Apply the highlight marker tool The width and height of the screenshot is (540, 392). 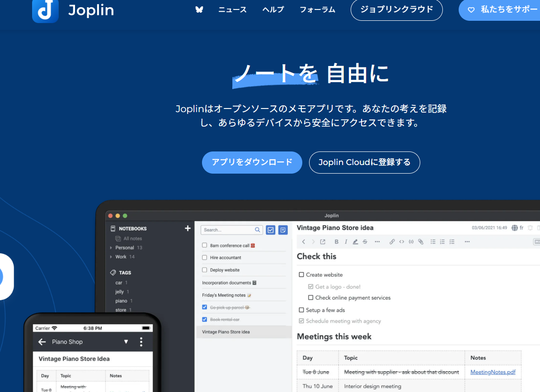(356, 242)
